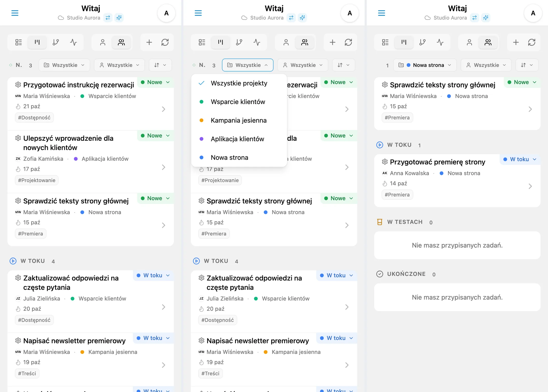Click the #Dostępność tag on first task
548x392 pixels.
point(34,117)
